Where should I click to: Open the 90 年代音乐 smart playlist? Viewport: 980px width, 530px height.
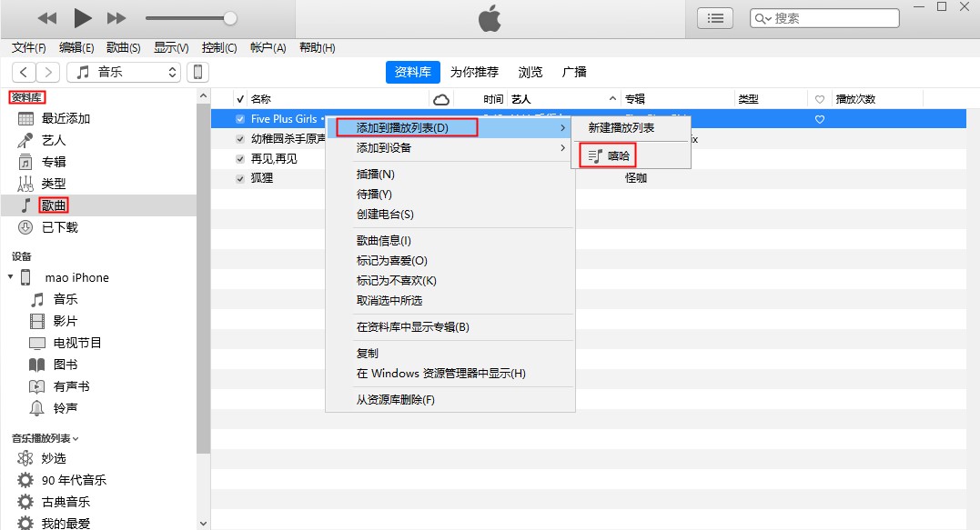point(74,481)
